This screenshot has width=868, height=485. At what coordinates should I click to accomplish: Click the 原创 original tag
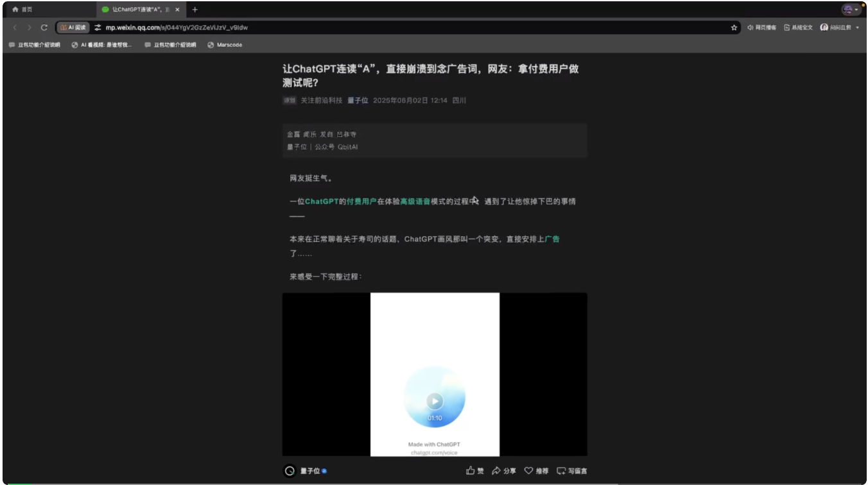tap(290, 101)
